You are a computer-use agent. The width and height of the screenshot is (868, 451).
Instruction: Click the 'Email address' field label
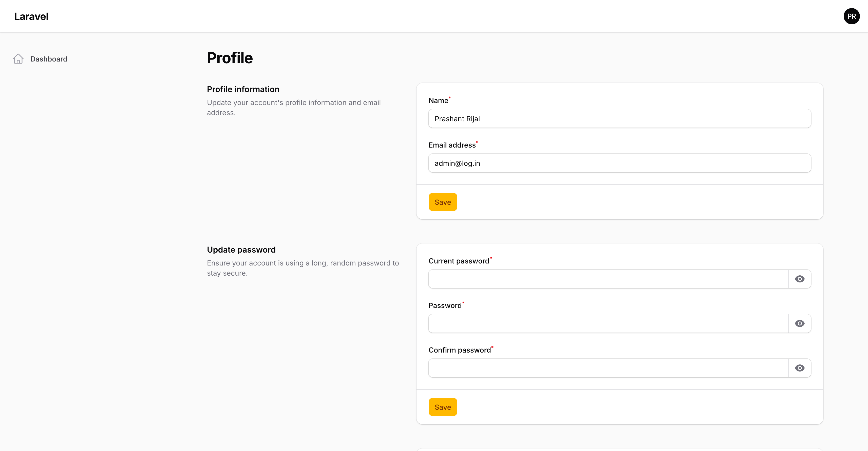(x=452, y=145)
